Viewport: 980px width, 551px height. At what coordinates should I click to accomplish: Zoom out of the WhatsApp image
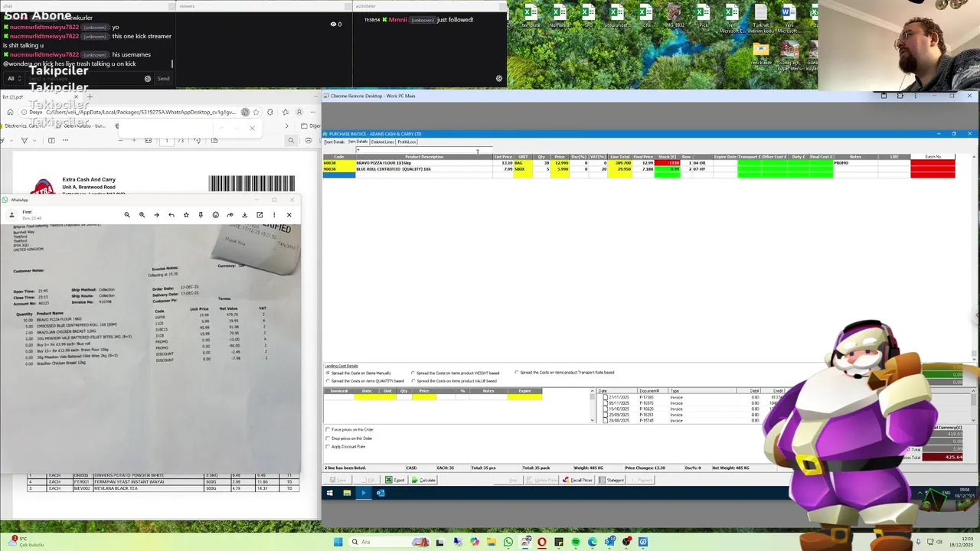pyautogui.click(x=127, y=215)
